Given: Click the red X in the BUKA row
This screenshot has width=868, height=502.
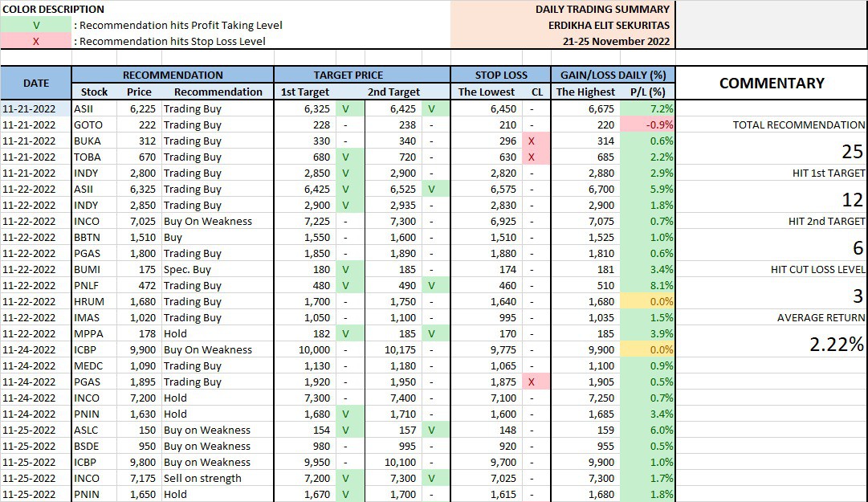Looking at the screenshot, I should [532, 141].
